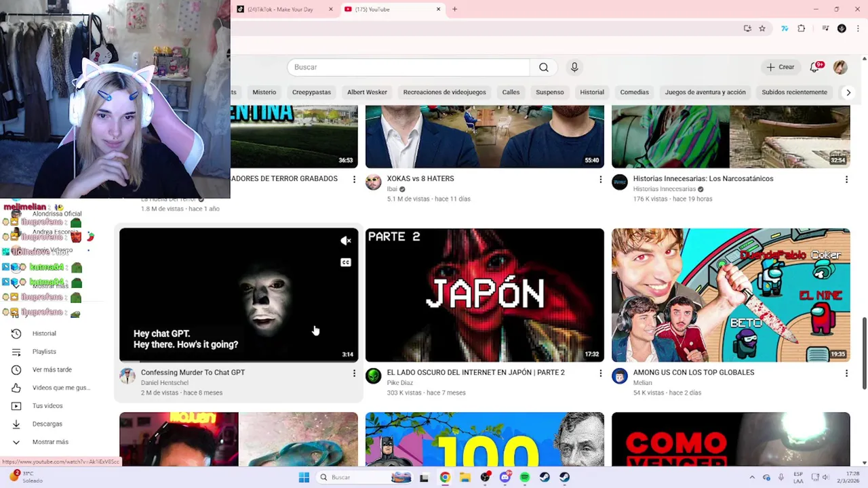The width and height of the screenshot is (868, 488).
Task: Bookmark page with the star icon
Action: [762, 28]
